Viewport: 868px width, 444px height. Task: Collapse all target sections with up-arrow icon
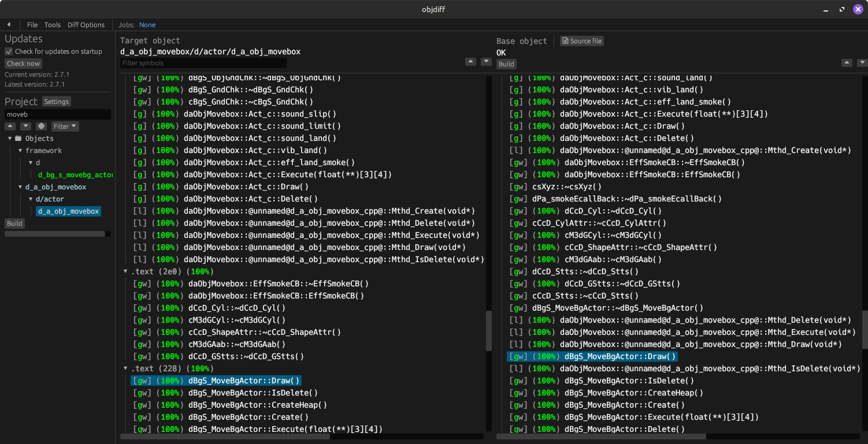pyautogui.click(x=471, y=62)
